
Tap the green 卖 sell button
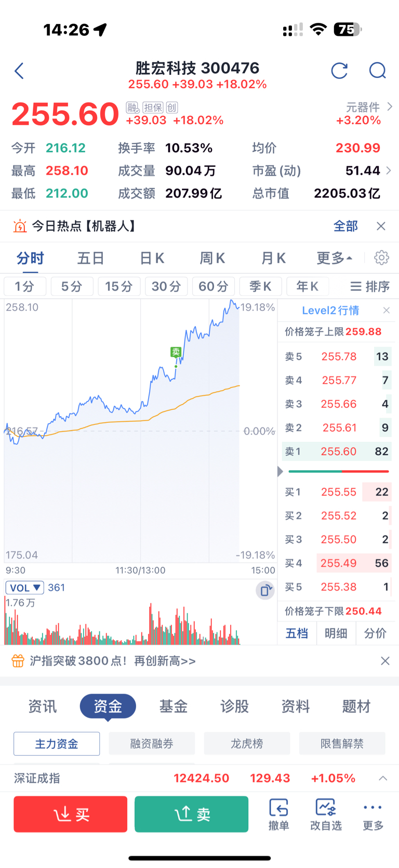tap(192, 814)
